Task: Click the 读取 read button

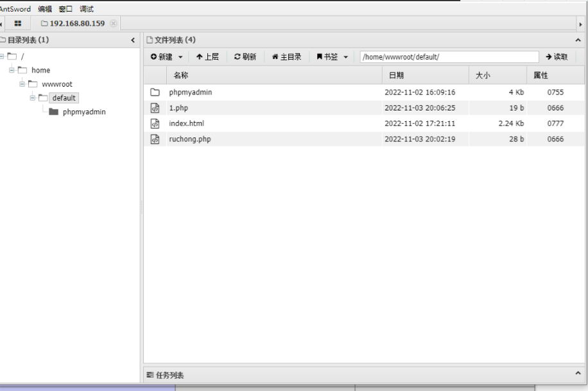Action: (x=557, y=56)
